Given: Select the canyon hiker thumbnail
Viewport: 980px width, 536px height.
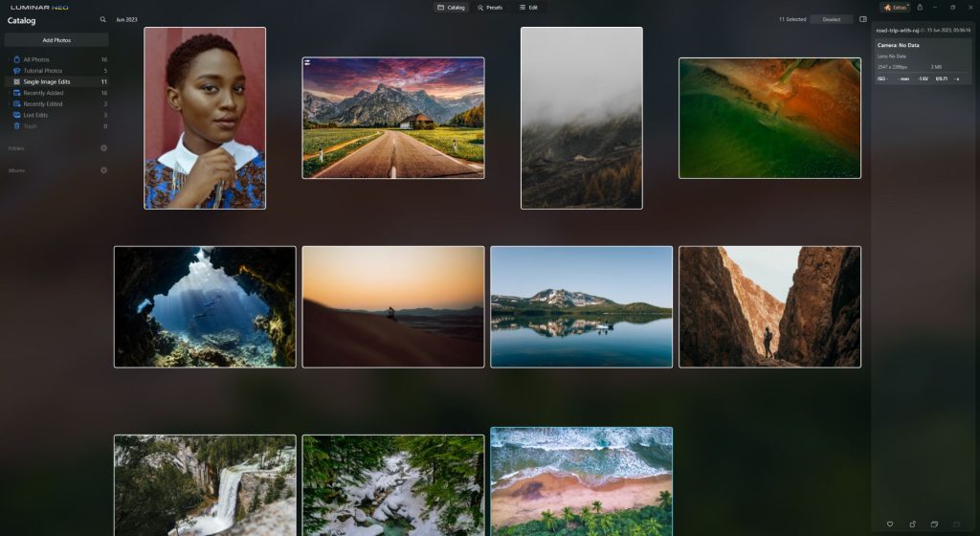Looking at the screenshot, I should [x=770, y=306].
